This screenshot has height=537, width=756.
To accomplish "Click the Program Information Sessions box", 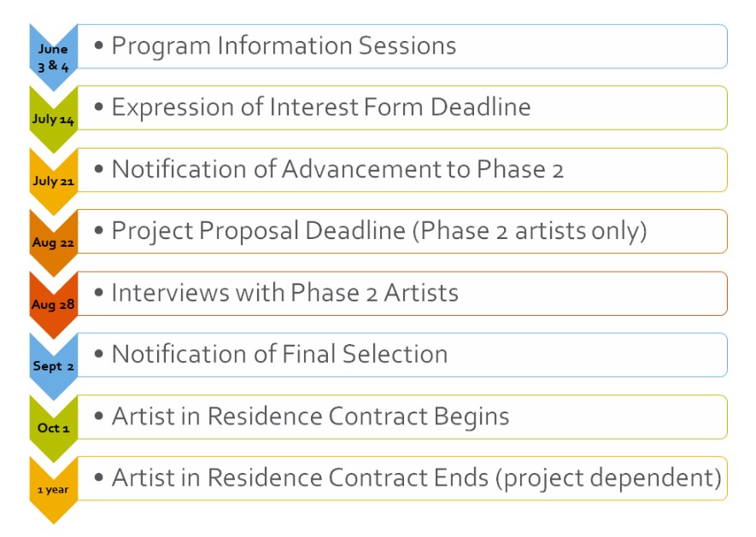I will (x=402, y=46).
